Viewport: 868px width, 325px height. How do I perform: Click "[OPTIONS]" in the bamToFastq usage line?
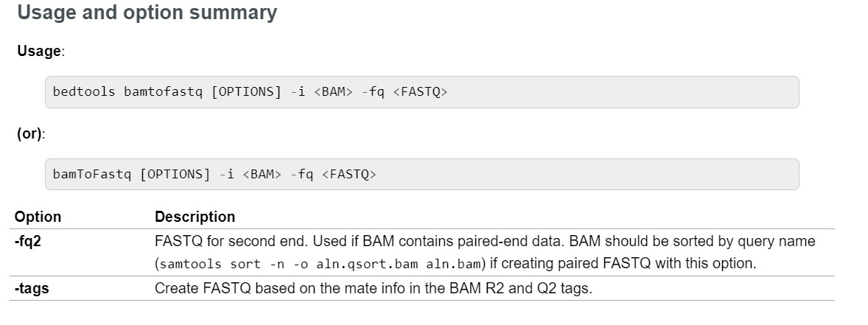pyautogui.click(x=175, y=175)
